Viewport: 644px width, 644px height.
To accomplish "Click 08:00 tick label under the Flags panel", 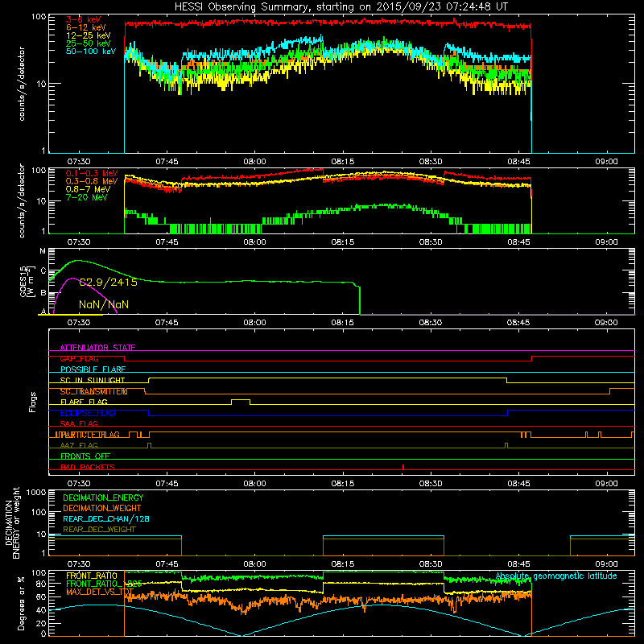I will coord(254,484).
